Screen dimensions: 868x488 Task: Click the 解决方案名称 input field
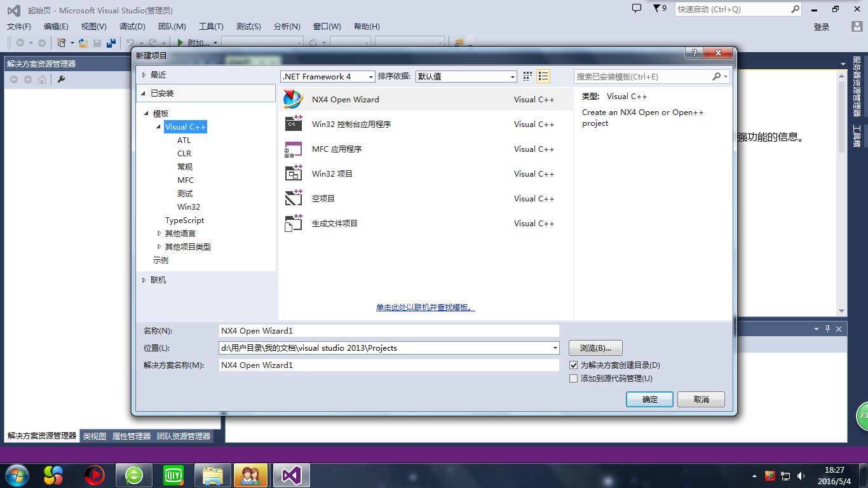[389, 365]
